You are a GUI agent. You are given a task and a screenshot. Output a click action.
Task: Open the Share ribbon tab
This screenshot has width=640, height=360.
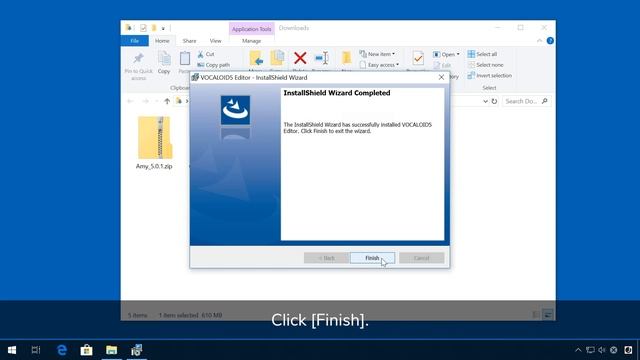pyautogui.click(x=189, y=41)
